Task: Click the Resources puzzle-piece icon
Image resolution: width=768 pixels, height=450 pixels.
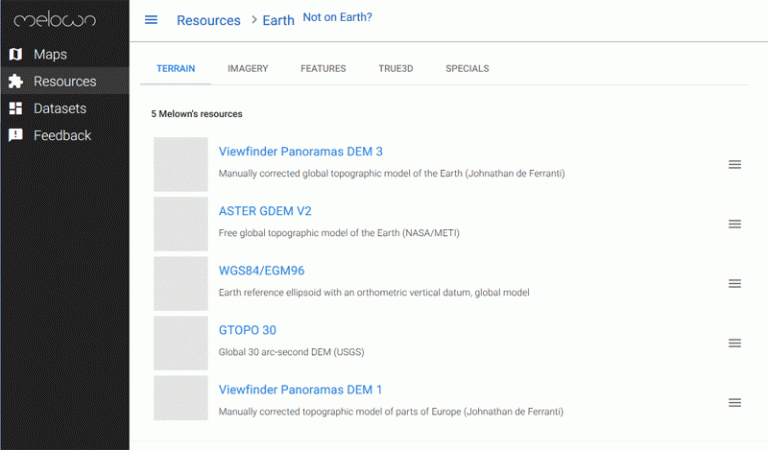Action: tap(16, 81)
